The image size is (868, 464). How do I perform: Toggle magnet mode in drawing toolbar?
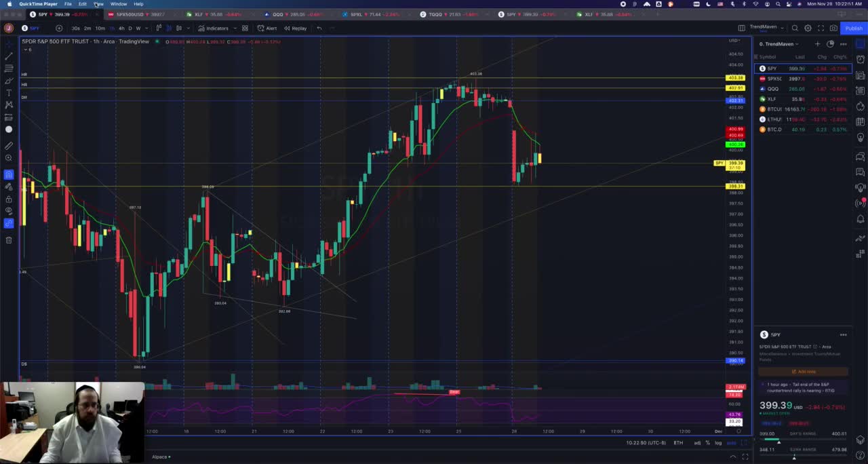click(x=9, y=174)
